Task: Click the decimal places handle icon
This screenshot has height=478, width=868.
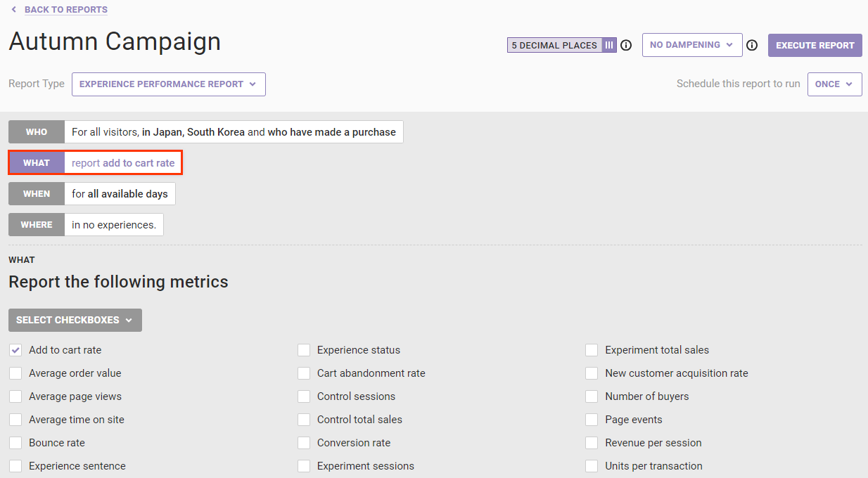Action: pos(609,45)
